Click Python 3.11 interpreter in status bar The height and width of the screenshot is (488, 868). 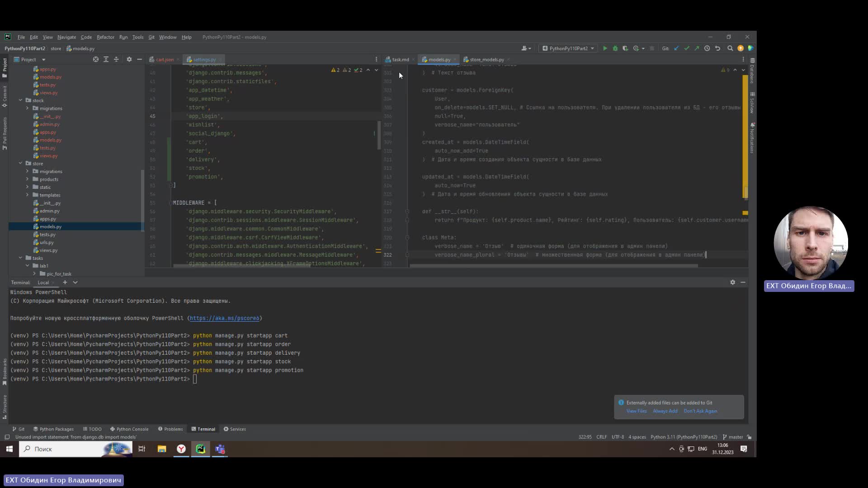684,437
